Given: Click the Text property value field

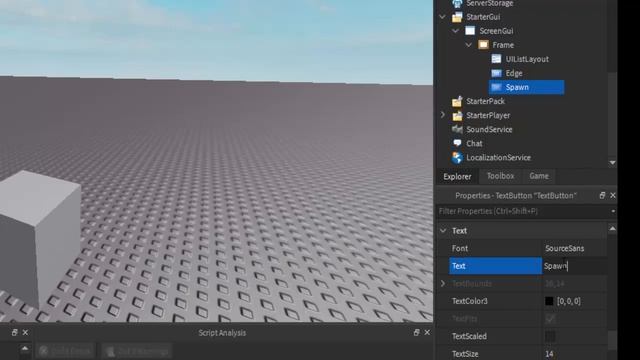Looking at the screenshot, I should click(x=574, y=266).
